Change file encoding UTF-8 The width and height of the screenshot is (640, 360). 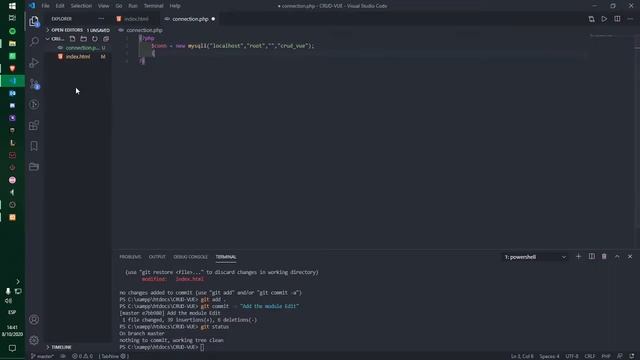click(572, 356)
